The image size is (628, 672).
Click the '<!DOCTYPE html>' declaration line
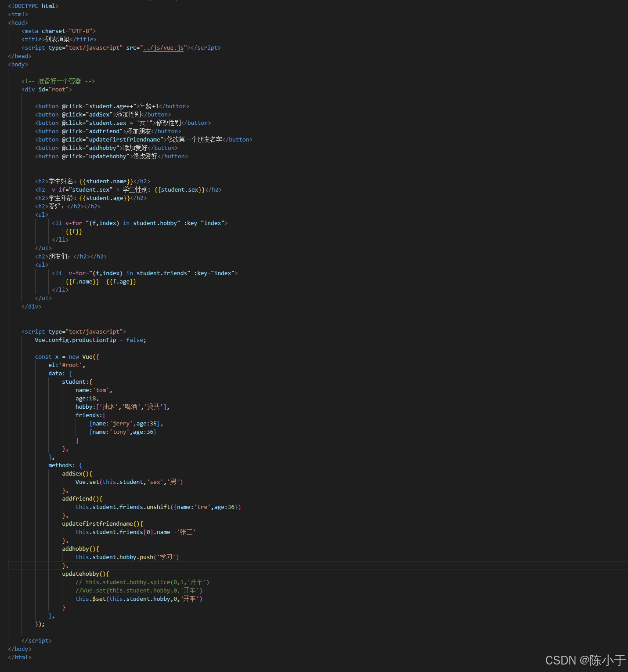click(33, 6)
